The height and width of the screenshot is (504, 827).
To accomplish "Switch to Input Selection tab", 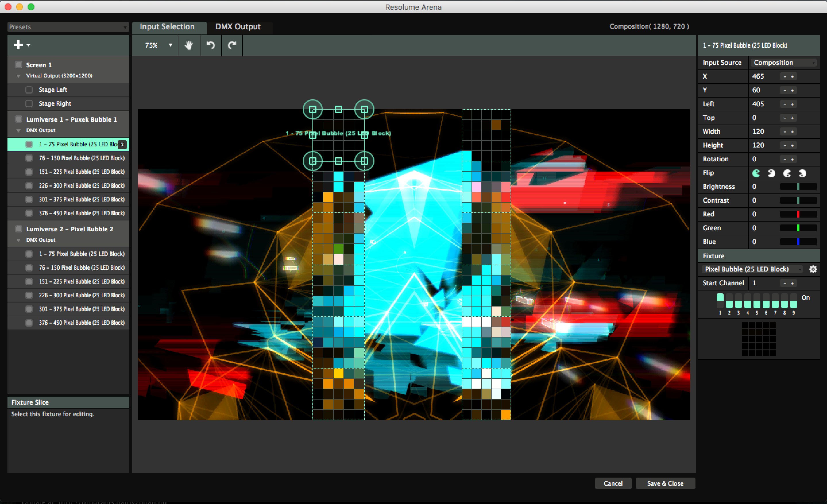I will 167,26.
